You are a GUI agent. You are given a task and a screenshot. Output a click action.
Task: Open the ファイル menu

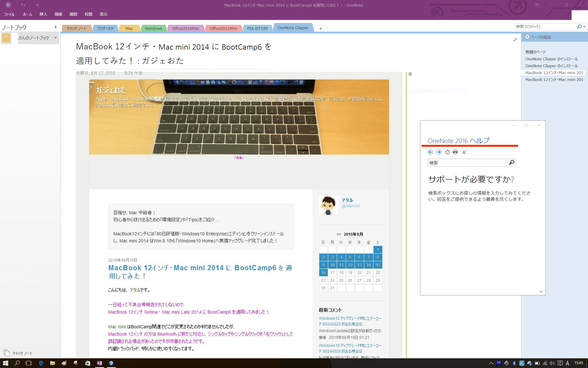pos(9,14)
